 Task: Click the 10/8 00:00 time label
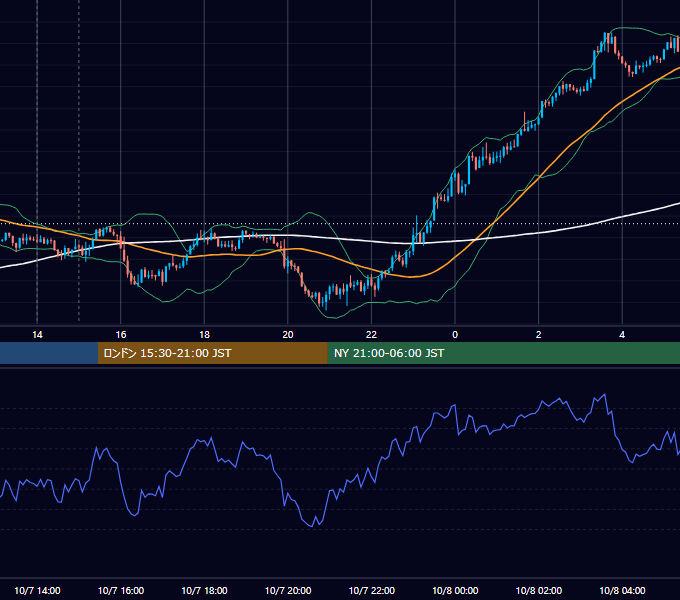tap(455, 590)
